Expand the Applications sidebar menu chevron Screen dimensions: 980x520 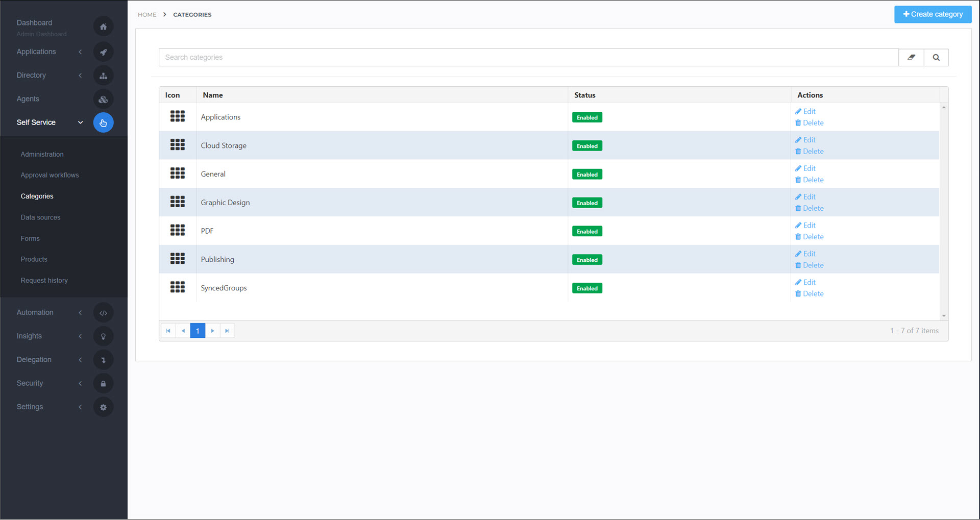[80, 52]
